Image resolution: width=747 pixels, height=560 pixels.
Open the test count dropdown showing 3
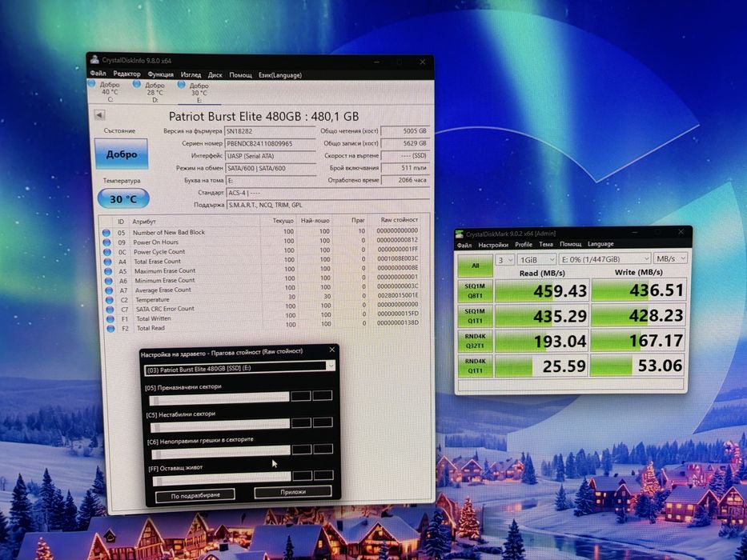pos(505,259)
